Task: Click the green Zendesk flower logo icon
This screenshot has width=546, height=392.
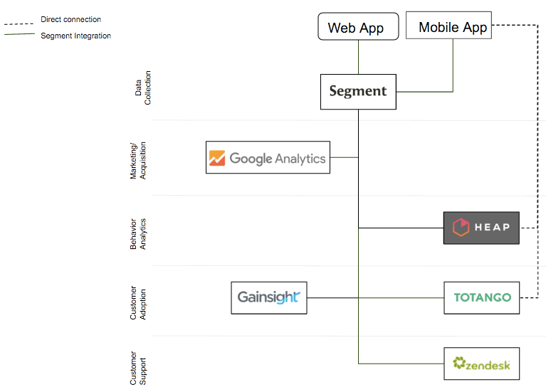Action: (459, 364)
